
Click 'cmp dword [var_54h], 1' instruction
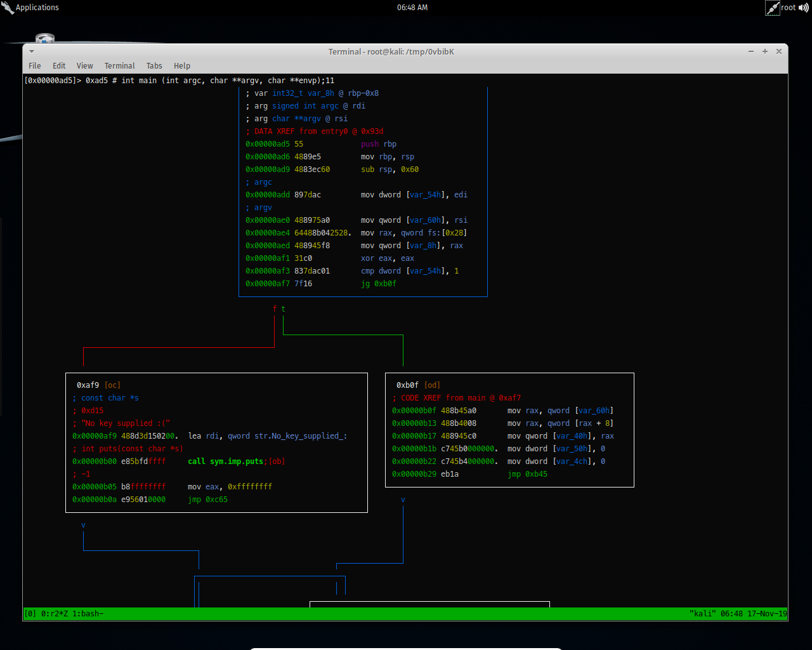pos(410,271)
